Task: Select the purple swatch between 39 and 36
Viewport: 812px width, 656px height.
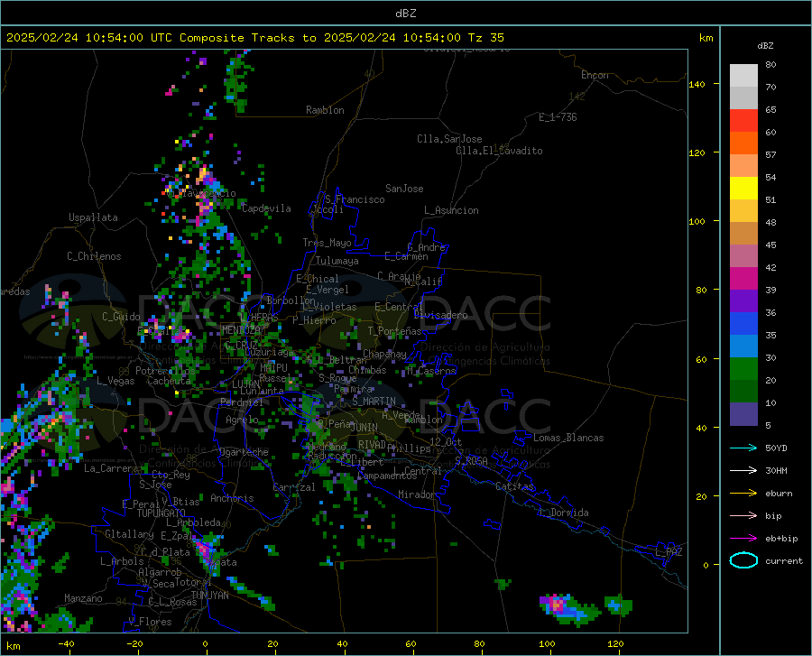Action: coord(743,301)
